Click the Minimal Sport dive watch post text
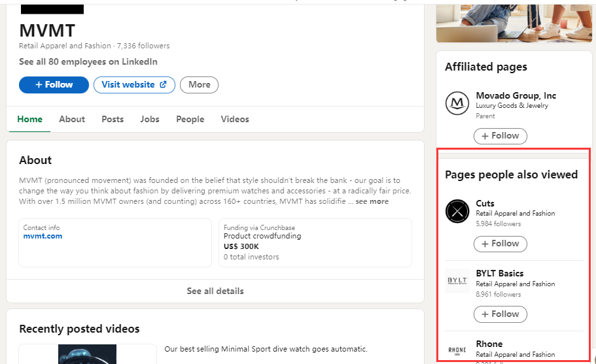The width and height of the screenshot is (596, 364). pyautogui.click(x=266, y=349)
